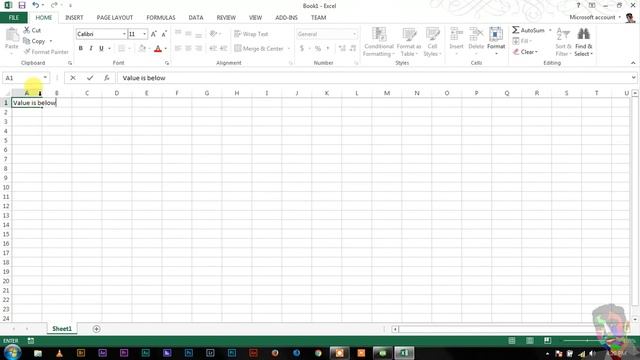Toggle Wrap Text
Viewport: 640px width, 360px height.
coord(251,34)
